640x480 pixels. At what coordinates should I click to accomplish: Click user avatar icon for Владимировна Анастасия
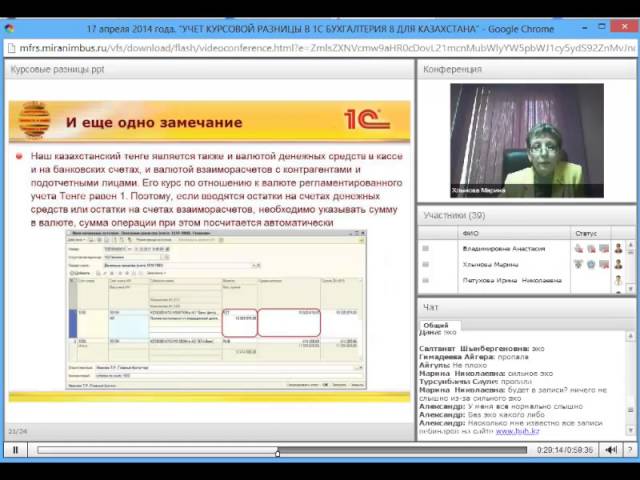click(618, 248)
